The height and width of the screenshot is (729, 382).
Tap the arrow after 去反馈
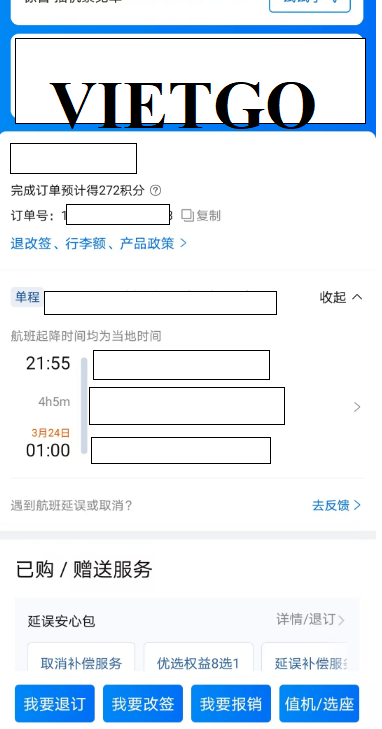pos(357,505)
